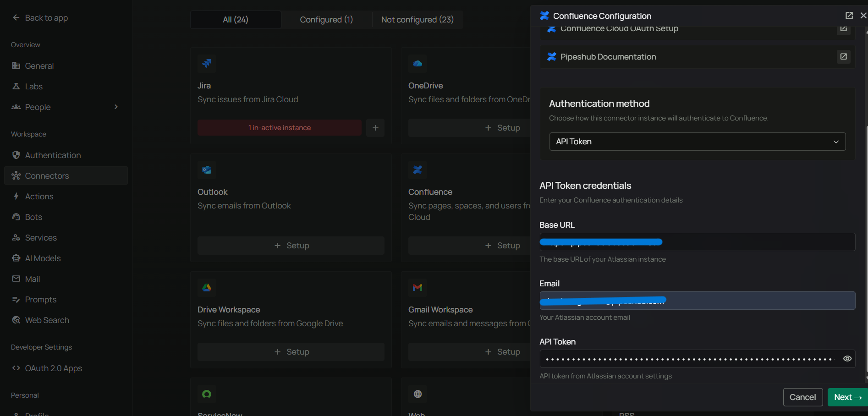Click the Prompts icon in sidebar

coord(16,300)
